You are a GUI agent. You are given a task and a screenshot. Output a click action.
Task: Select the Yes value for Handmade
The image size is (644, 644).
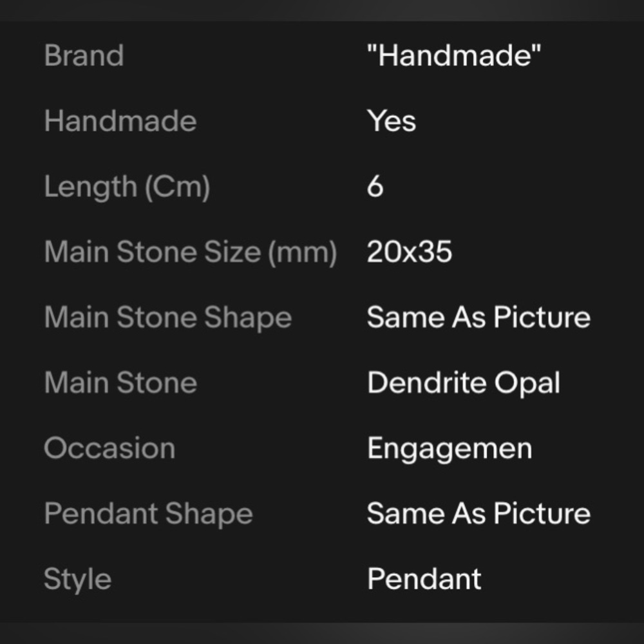[x=392, y=121]
